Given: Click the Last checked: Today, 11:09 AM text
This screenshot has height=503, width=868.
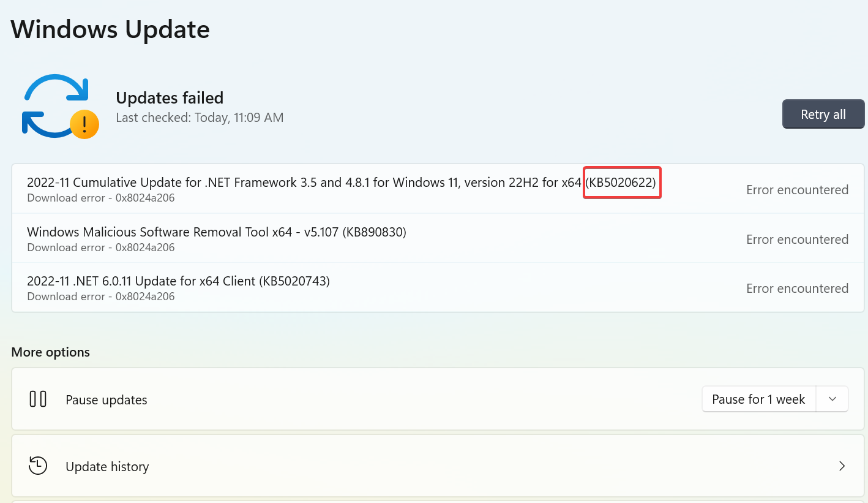Looking at the screenshot, I should pyautogui.click(x=200, y=118).
